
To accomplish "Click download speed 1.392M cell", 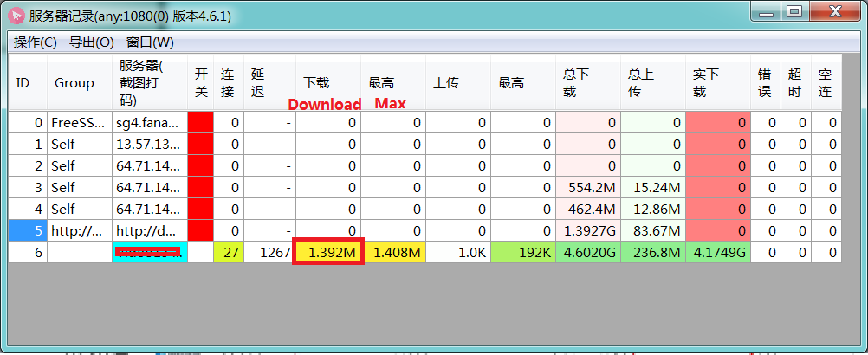I will tap(328, 252).
